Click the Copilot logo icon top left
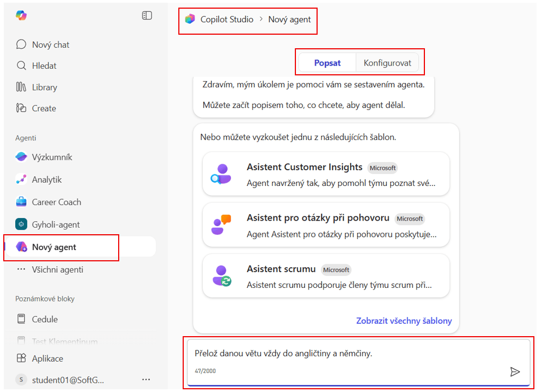The width and height of the screenshot is (542, 392). [x=21, y=16]
